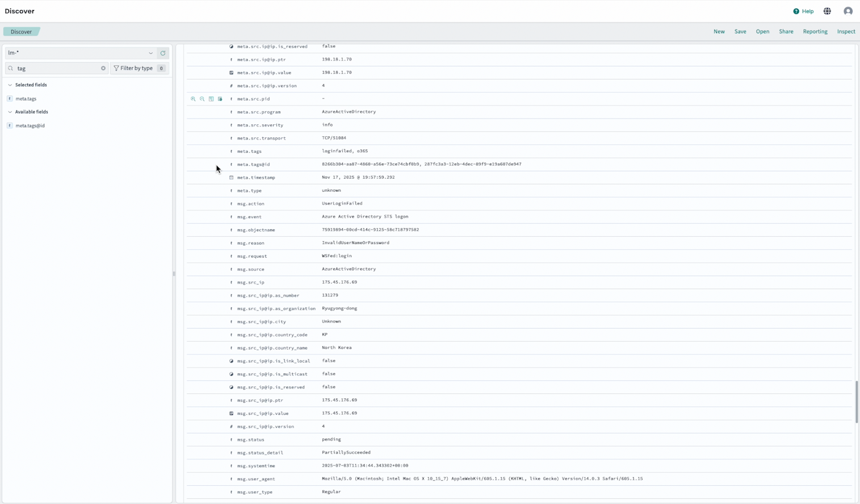860x504 pixels.
Task: Click the Discover breadcrumb tab
Action: pos(21,32)
